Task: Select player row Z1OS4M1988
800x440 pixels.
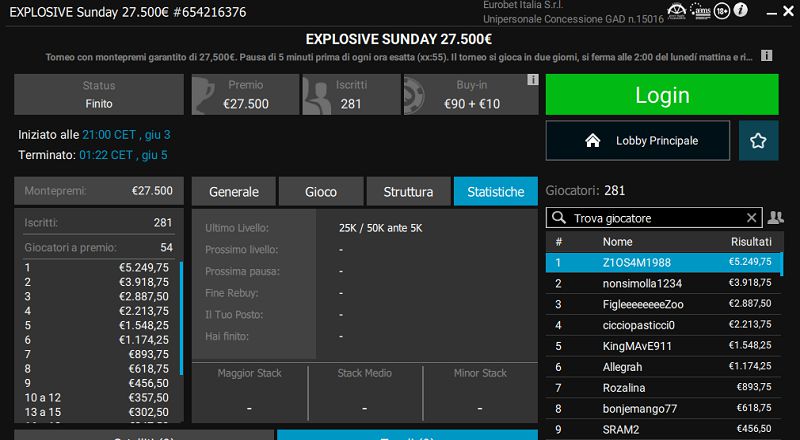Action: point(663,262)
